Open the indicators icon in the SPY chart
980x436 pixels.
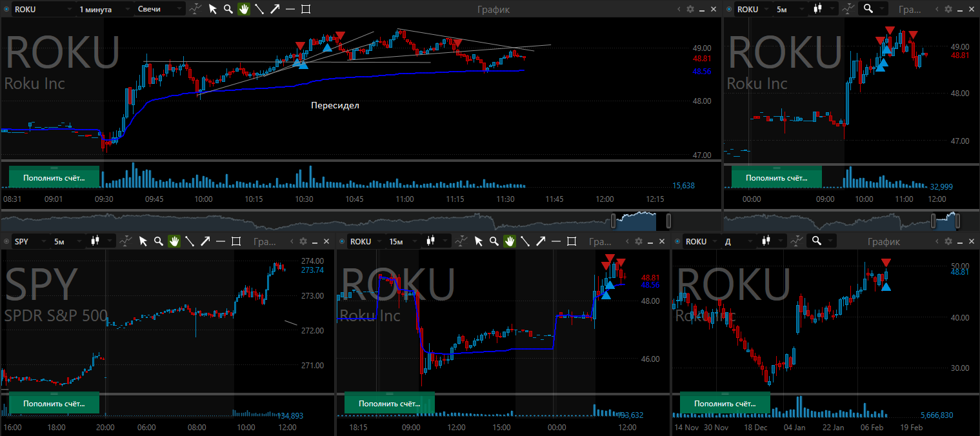(127, 241)
